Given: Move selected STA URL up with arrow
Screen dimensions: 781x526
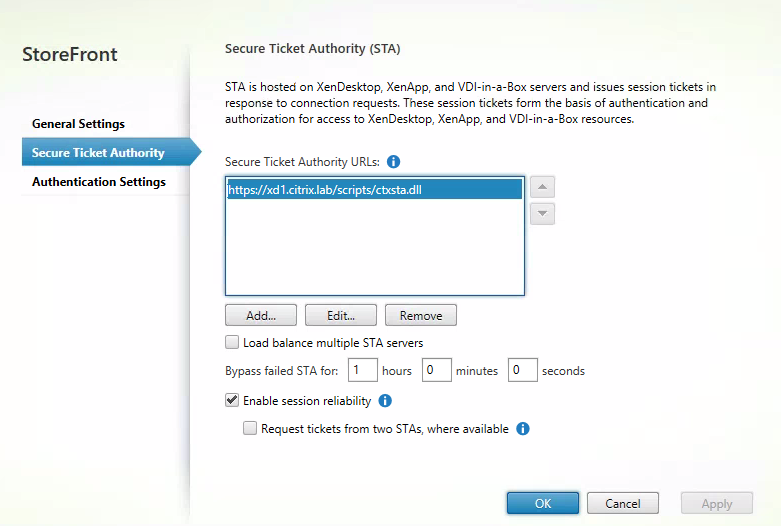Looking at the screenshot, I should coord(541,187).
